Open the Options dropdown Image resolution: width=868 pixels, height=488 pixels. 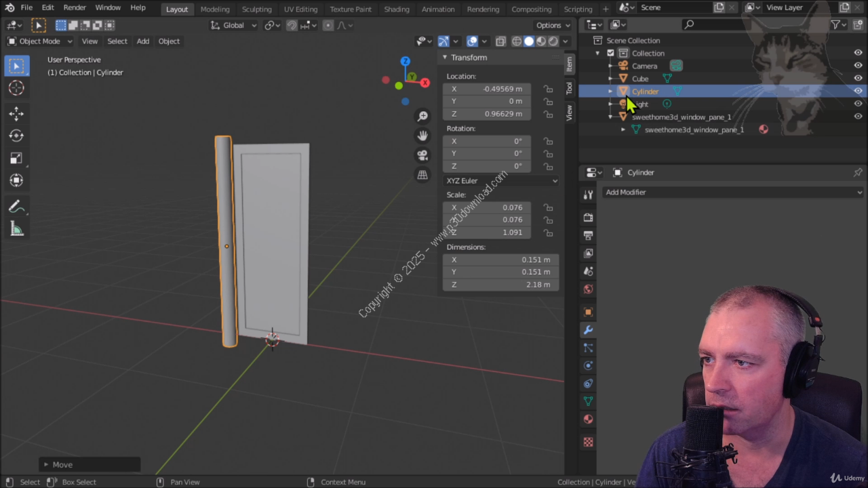pyautogui.click(x=553, y=25)
